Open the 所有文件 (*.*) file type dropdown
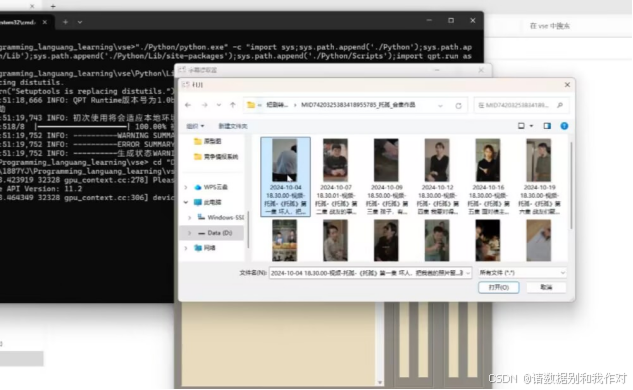 pos(522,273)
